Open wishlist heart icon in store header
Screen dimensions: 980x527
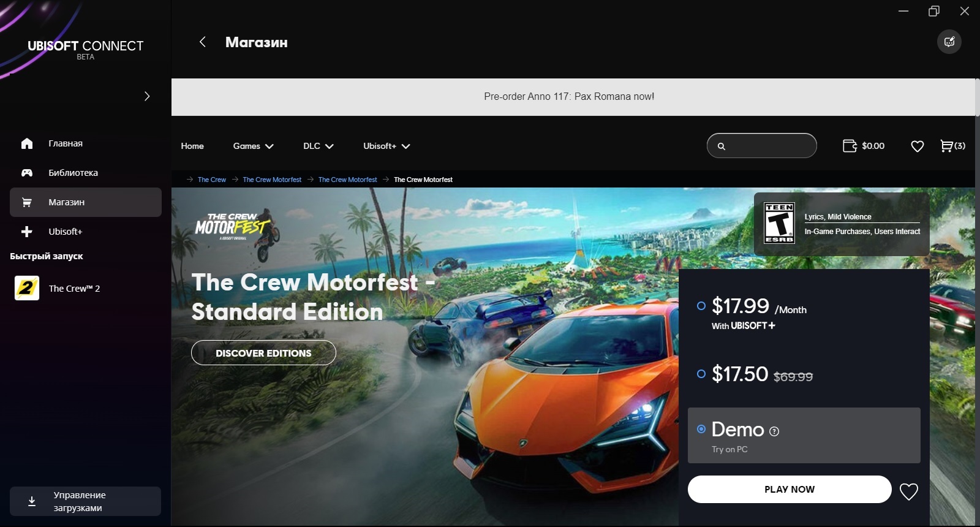(x=917, y=146)
